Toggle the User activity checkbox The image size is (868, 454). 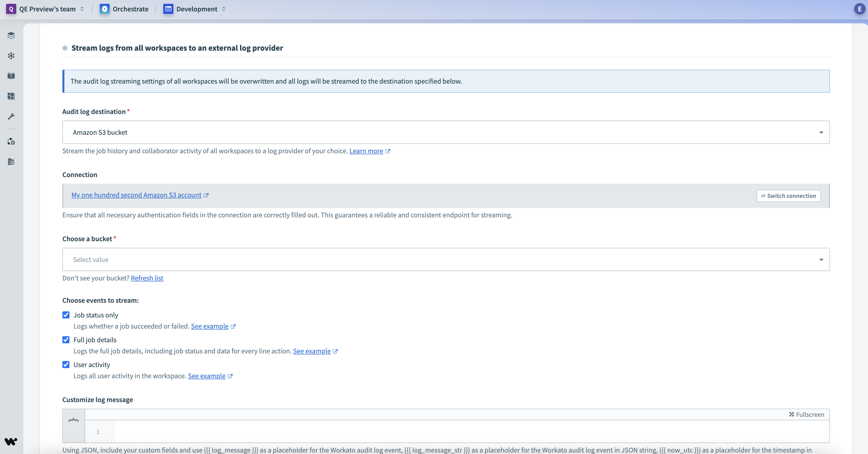click(66, 365)
